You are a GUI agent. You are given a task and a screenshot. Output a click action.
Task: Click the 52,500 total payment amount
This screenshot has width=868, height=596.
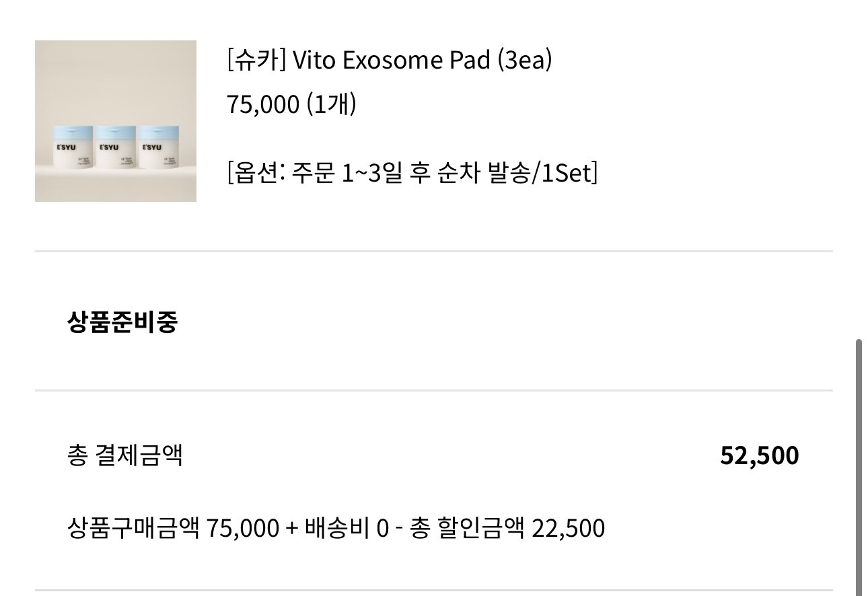coord(759,456)
